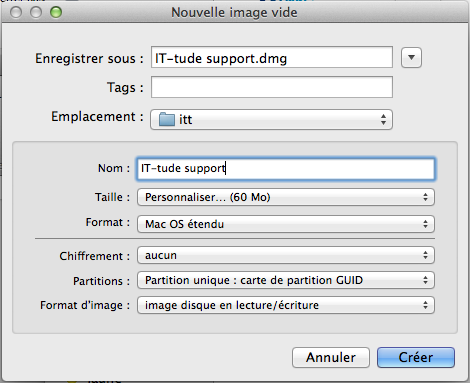Click the arrows on Chiffrement popup

[425, 255]
